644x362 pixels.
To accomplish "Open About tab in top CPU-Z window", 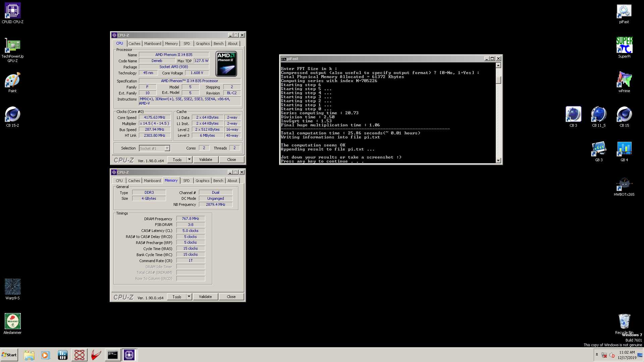I will pos(233,44).
